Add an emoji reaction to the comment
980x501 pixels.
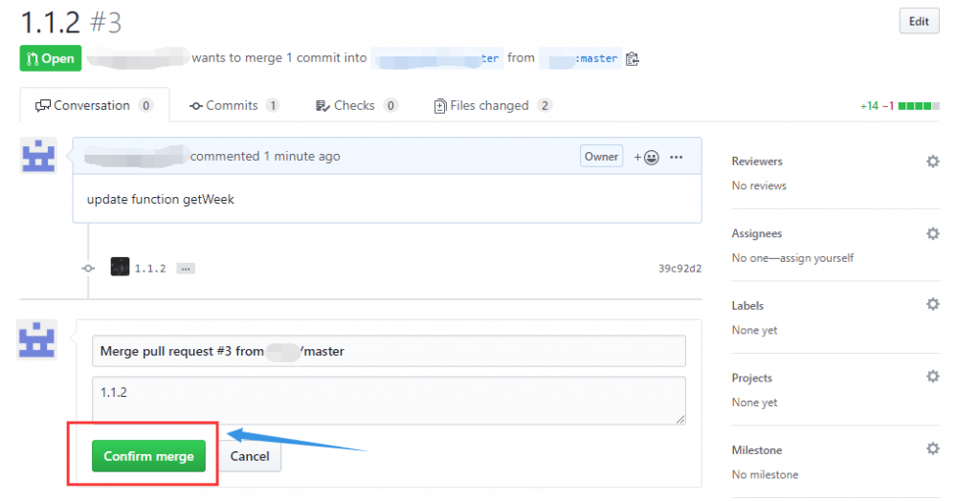tap(647, 157)
